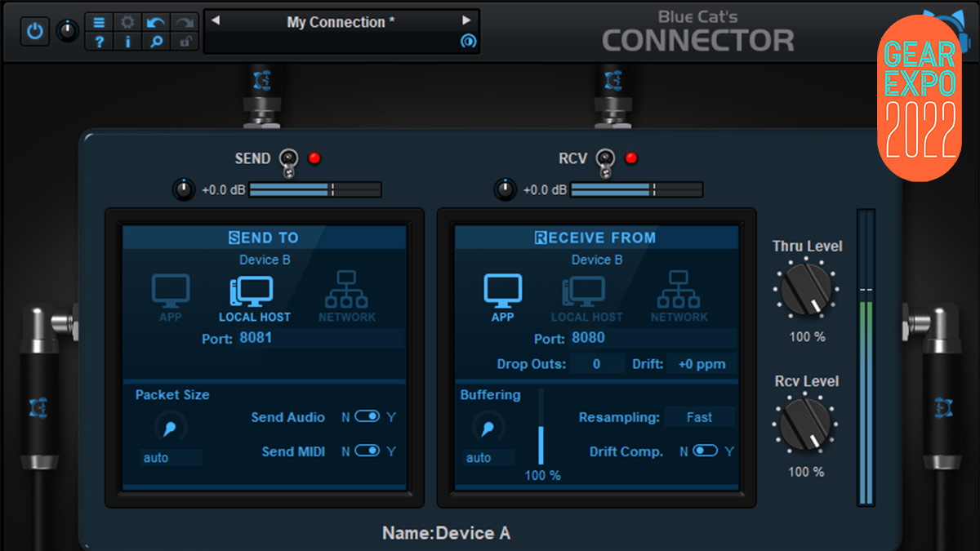Click the SEND gain knob
The image size is (980, 551).
pos(185,190)
